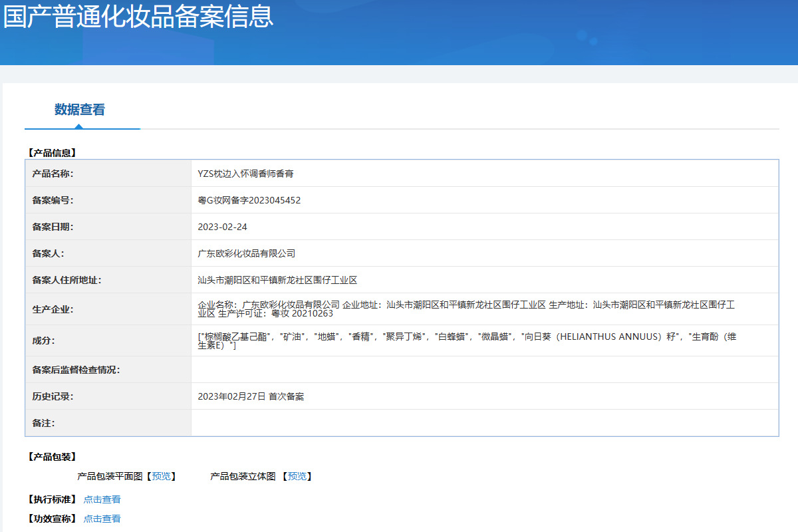Click the filing number 粤G妆网备字2023045452
798x532 pixels.
click(249, 200)
